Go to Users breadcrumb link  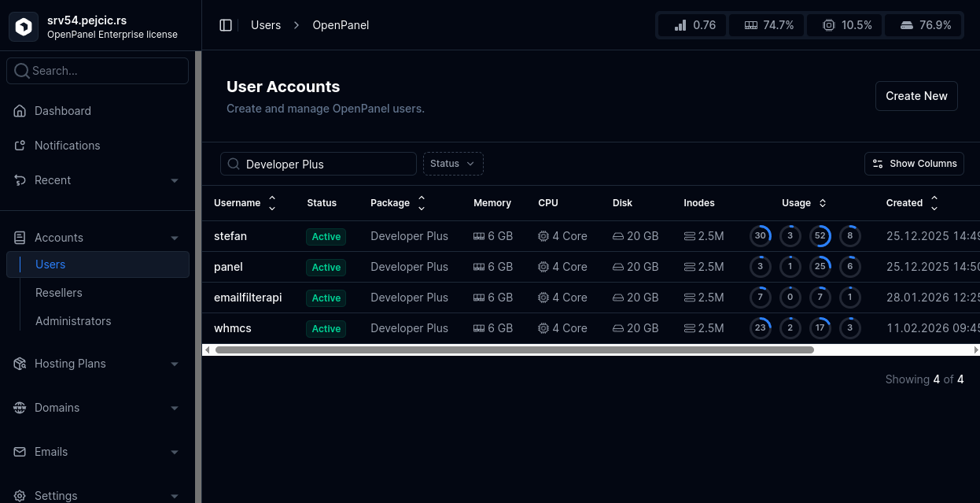[x=266, y=25]
